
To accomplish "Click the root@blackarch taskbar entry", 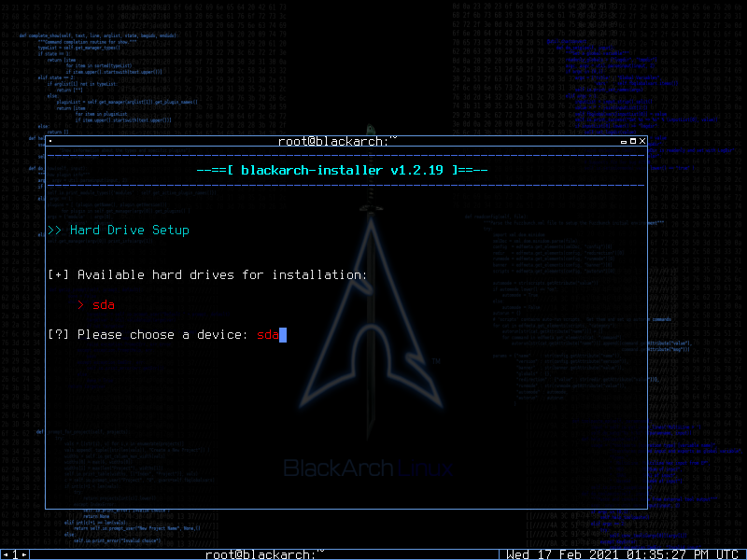I will point(264,554).
